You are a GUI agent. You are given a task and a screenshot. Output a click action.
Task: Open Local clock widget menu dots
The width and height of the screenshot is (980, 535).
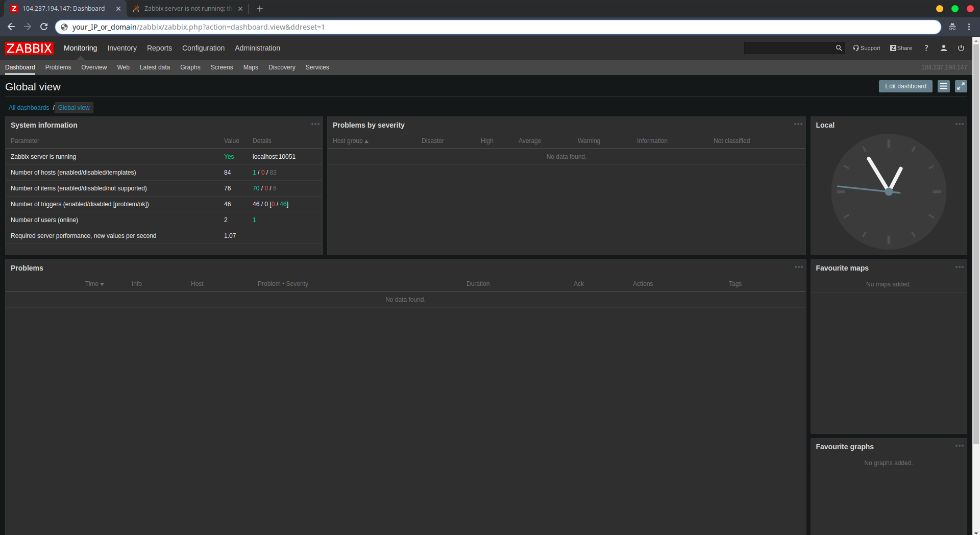[960, 124]
